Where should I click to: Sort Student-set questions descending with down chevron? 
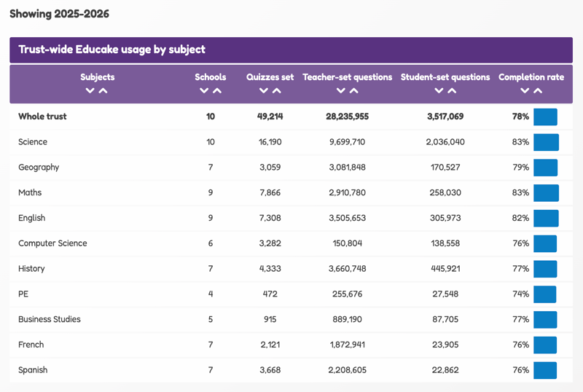(x=439, y=90)
